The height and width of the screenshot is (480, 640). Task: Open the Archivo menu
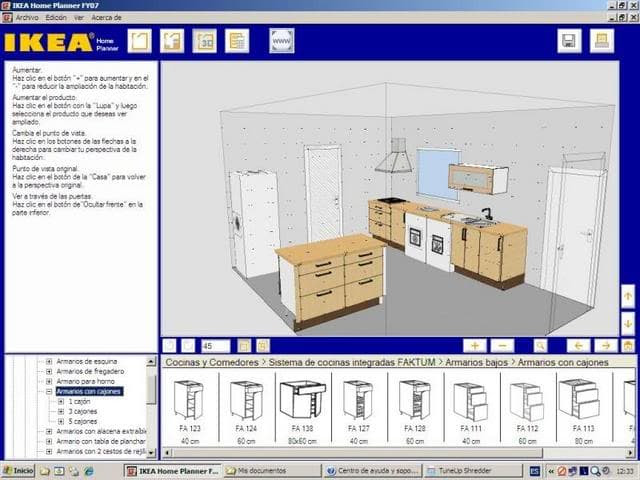[27, 18]
